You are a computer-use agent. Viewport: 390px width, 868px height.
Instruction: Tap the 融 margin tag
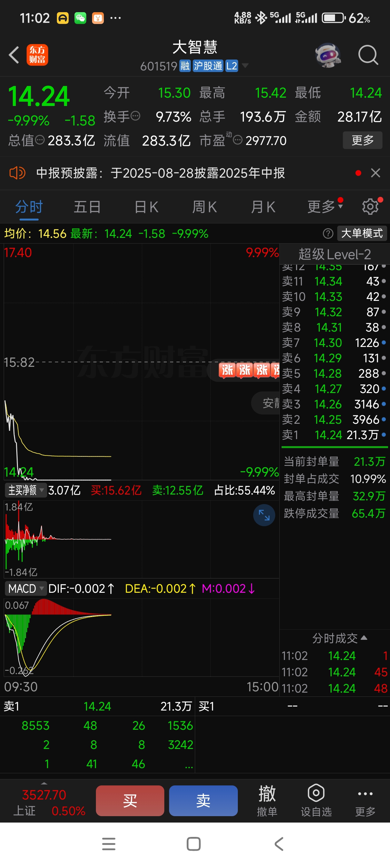185,66
